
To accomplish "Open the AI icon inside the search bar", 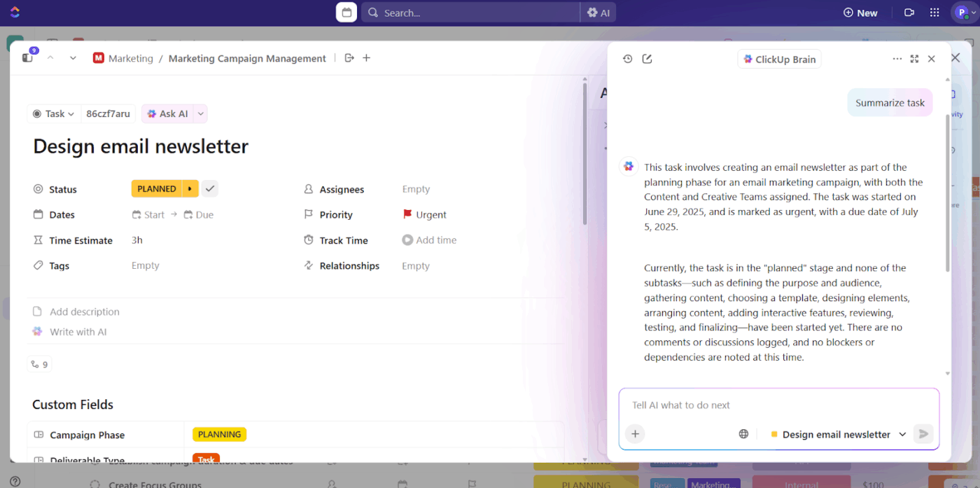I will [598, 12].
